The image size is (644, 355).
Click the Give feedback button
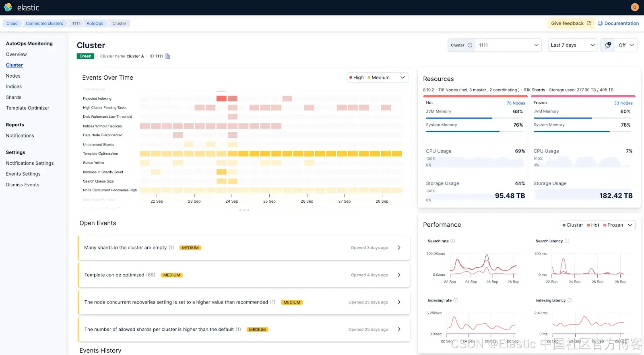point(571,23)
